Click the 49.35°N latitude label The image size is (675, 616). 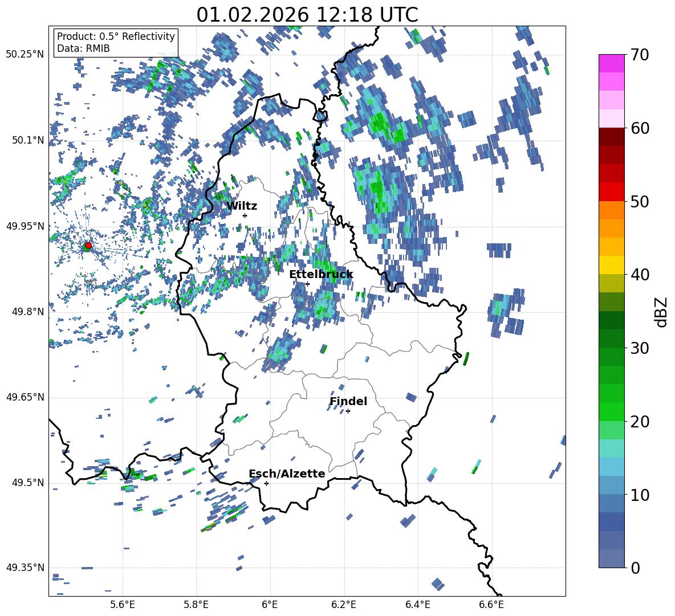tap(25, 568)
